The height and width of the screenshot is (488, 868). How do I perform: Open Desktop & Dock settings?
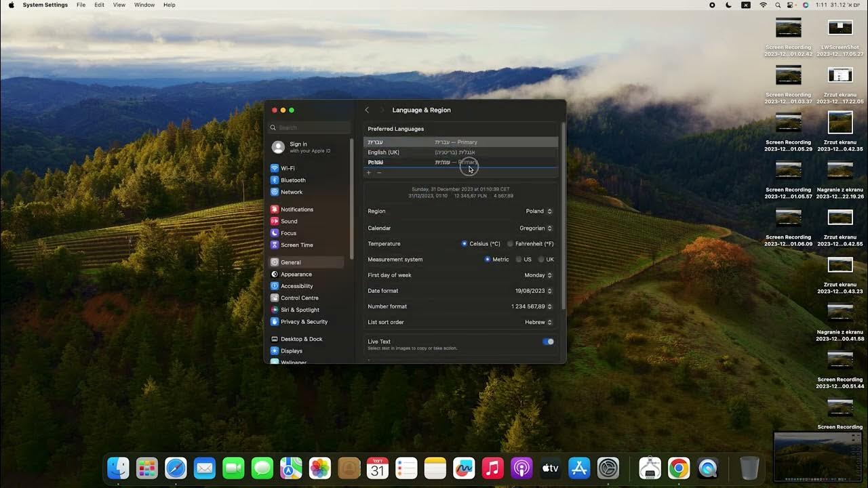(300, 338)
